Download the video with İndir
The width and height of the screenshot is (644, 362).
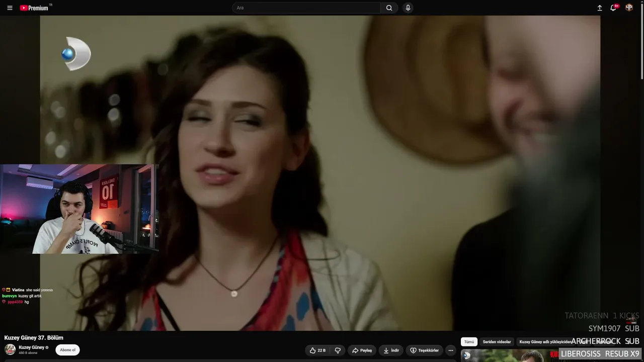(391, 350)
